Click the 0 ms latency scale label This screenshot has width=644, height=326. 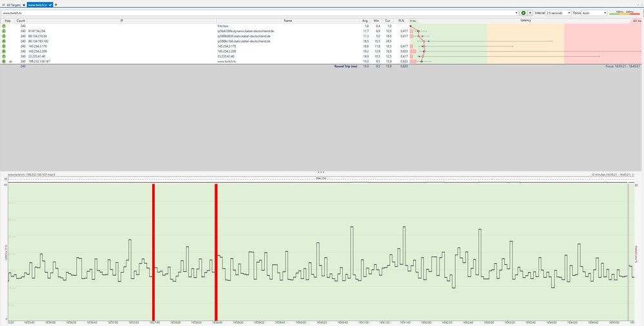pos(413,21)
